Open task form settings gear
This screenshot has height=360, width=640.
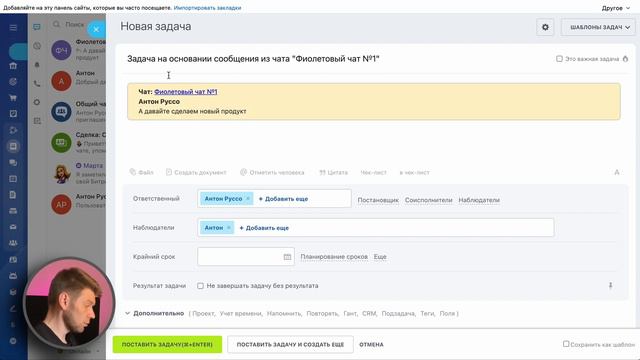(545, 27)
